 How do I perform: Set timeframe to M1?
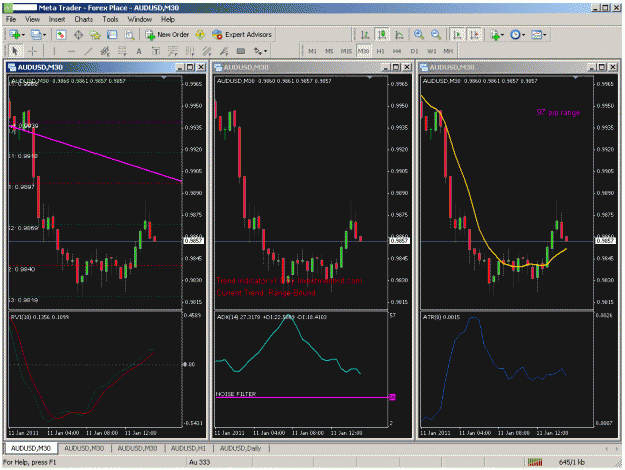312,51
